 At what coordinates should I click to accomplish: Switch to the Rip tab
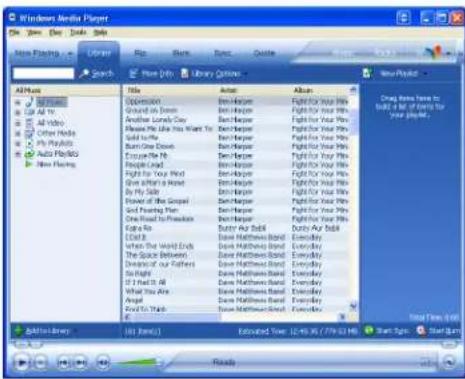140,53
